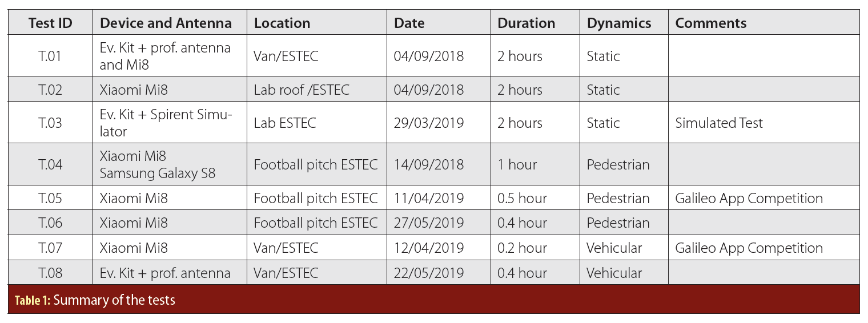The width and height of the screenshot is (868, 323).
Task: Select the T.01 test ID cell
Action: pyautogui.click(x=50, y=56)
